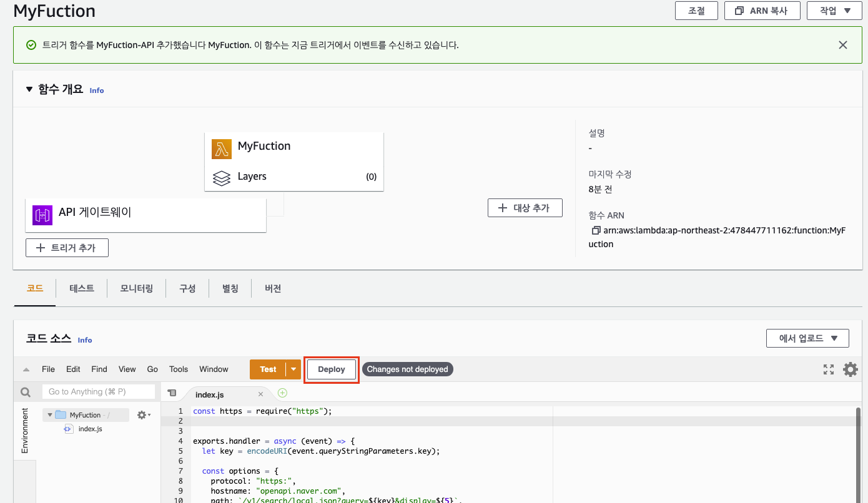Open the MyFuction folder gear menu
This screenshot has height=503, width=868.
[x=144, y=415]
